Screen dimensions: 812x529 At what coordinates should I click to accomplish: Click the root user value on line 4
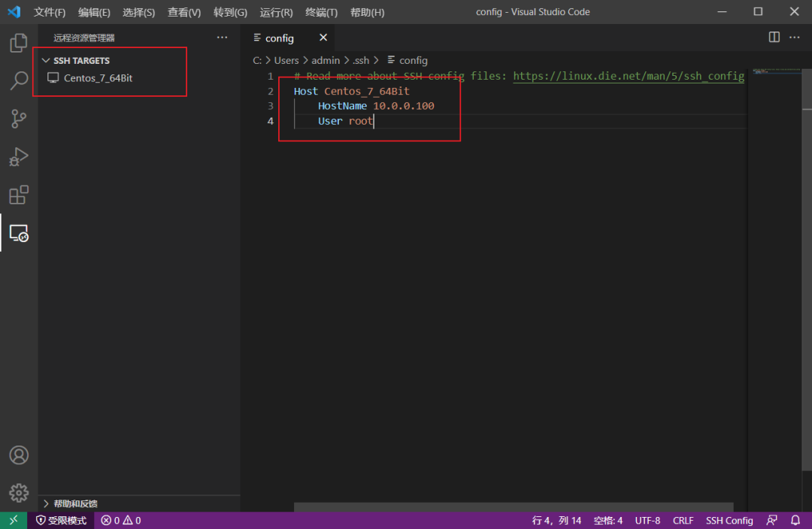point(360,121)
